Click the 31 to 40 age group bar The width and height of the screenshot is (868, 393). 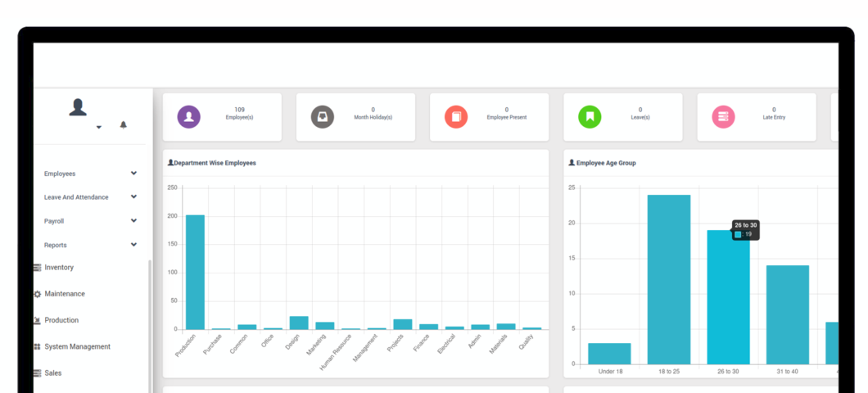tap(788, 315)
